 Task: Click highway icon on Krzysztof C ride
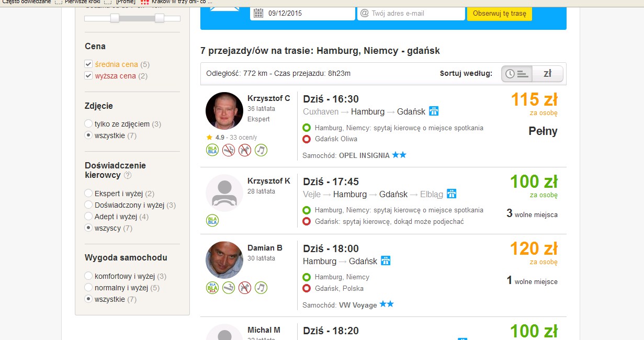click(x=434, y=111)
